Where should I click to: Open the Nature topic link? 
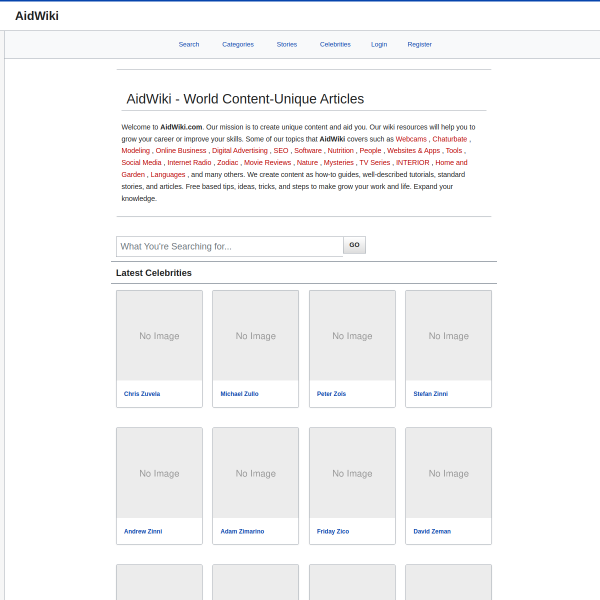click(307, 163)
